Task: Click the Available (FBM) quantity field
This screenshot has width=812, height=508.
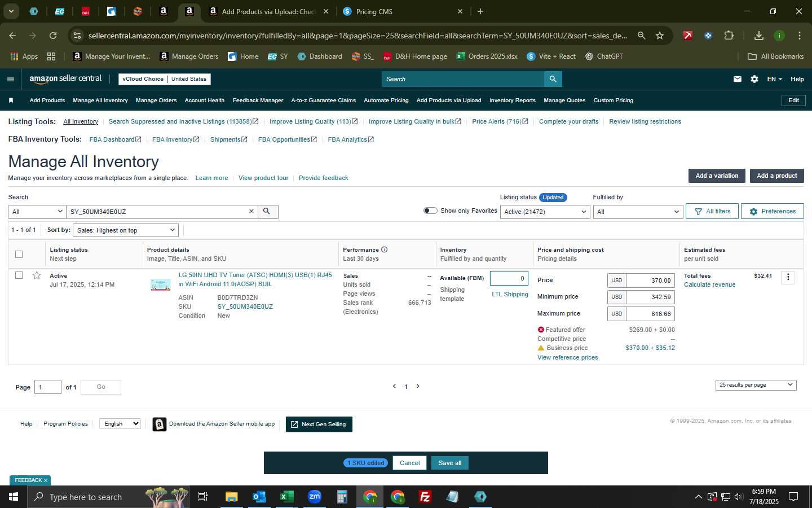Action: 509,278
